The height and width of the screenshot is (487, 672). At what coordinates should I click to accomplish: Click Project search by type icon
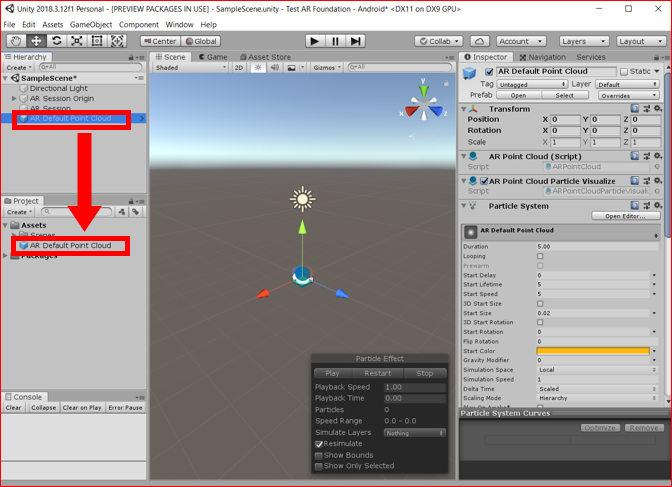click(x=122, y=211)
